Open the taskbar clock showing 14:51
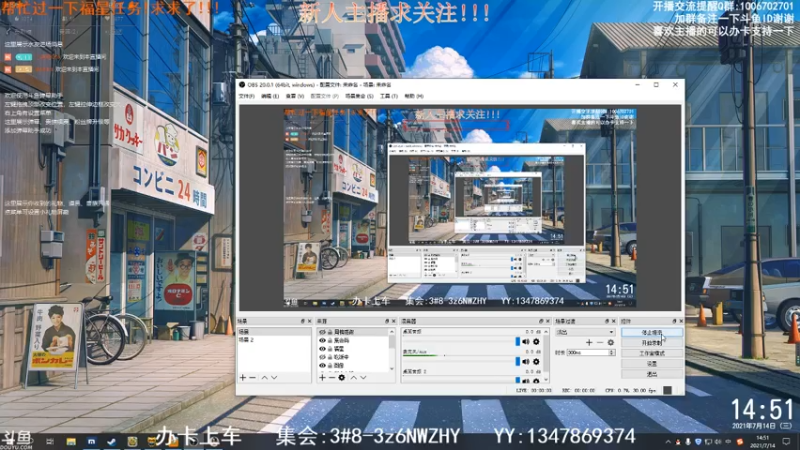This screenshot has width=800, height=450. point(764,441)
